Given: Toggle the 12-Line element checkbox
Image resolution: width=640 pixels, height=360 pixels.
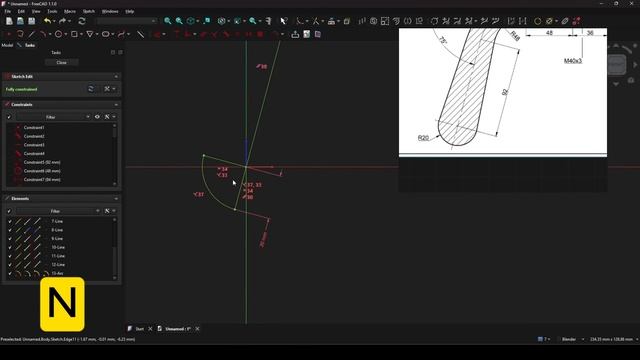Looking at the screenshot, I should [10, 264].
